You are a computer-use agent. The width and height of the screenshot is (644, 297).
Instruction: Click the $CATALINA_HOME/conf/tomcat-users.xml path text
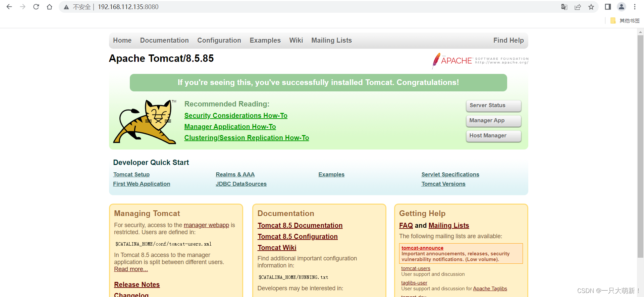[163, 244]
